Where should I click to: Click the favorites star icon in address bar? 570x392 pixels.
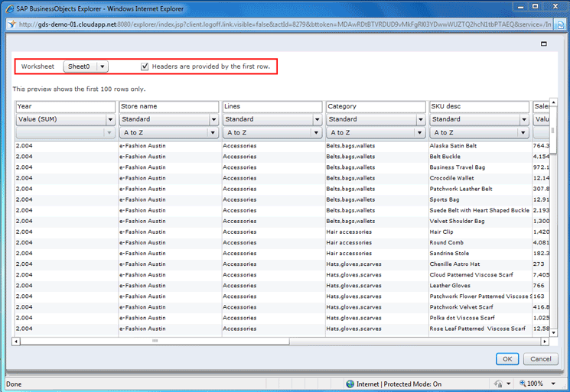click(12, 24)
